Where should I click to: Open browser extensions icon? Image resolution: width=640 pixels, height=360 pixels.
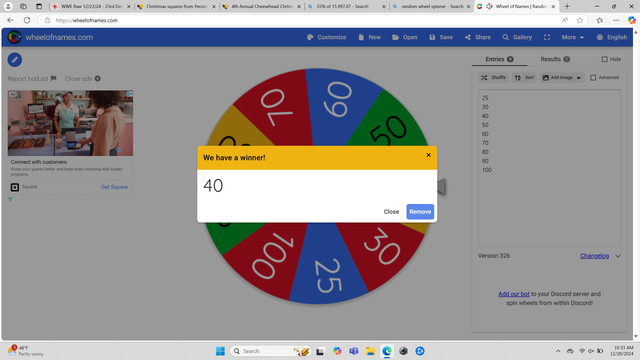coord(600,20)
